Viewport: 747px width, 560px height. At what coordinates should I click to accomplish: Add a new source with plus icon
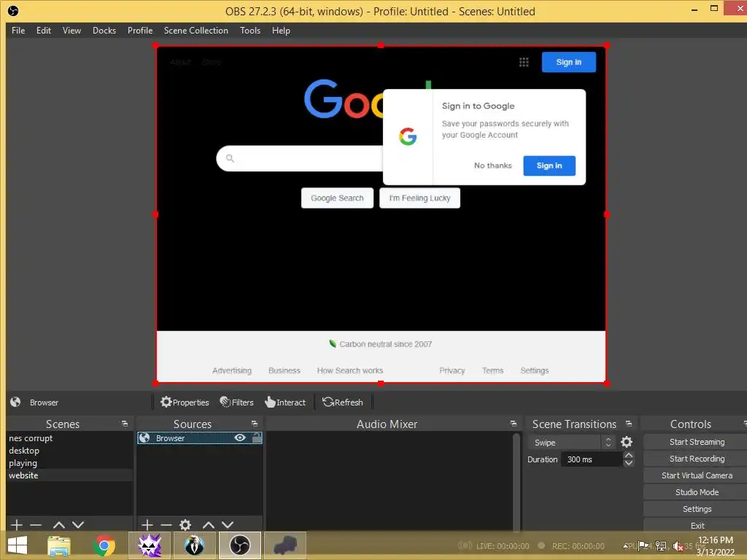pyautogui.click(x=147, y=525)
